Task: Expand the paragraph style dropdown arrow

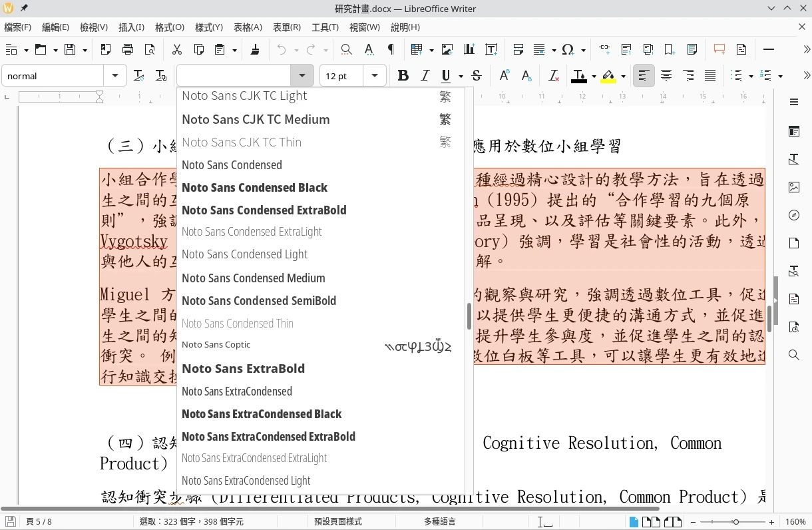Action: (115, 76)
